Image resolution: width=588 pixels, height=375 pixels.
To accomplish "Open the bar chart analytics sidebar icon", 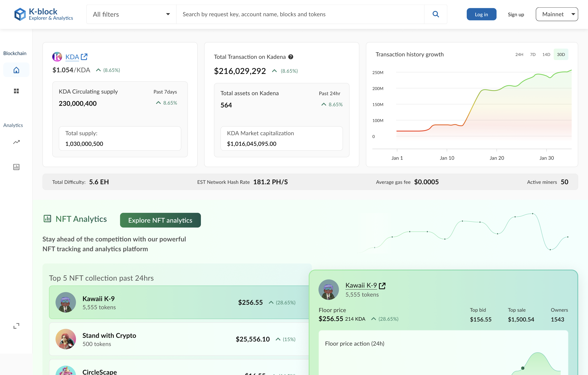I will point(16,167).
